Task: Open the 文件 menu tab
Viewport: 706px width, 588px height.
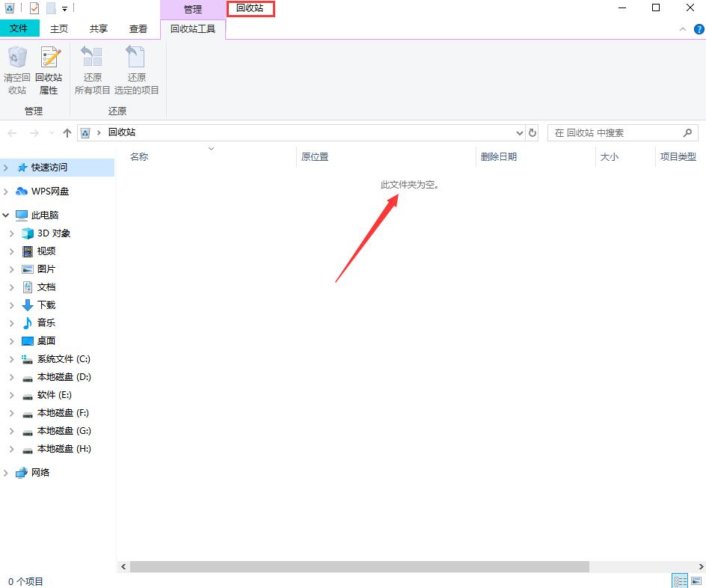Action: [19, 28]
